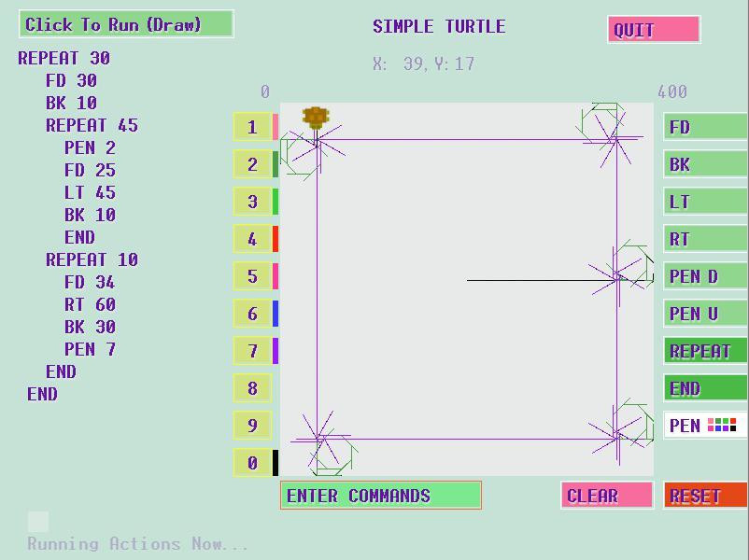Click the PEN D pen-down button
Image resolution: width=749 pixels, height=560 pixels.
pyautogui.click(x=705, y=276)
